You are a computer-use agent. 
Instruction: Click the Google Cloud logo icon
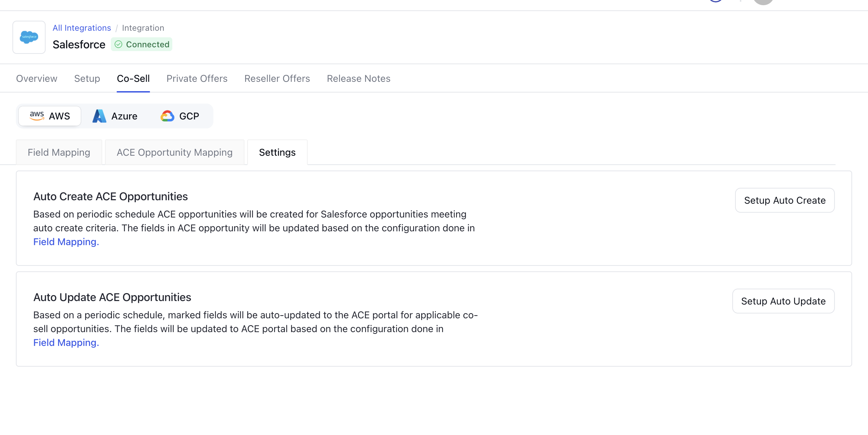(167, 116)
